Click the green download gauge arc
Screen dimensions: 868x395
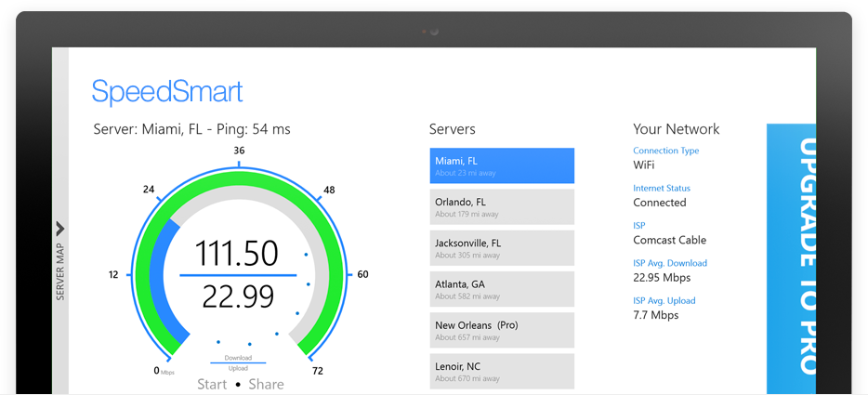coord(239,180)
